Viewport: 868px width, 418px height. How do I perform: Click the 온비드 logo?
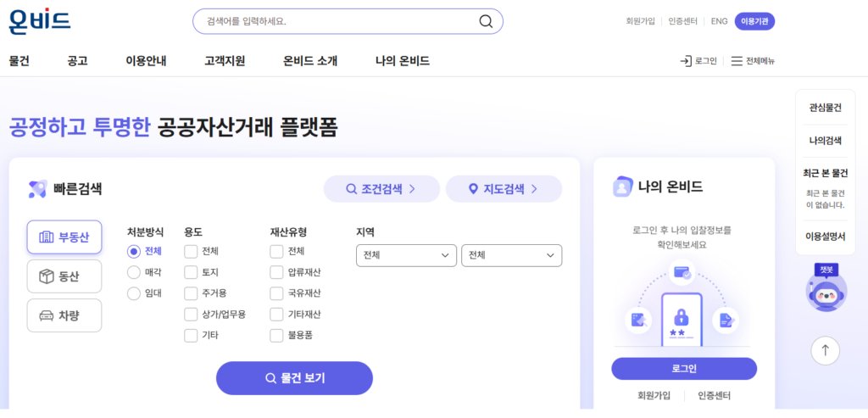[x=40, y=21]
